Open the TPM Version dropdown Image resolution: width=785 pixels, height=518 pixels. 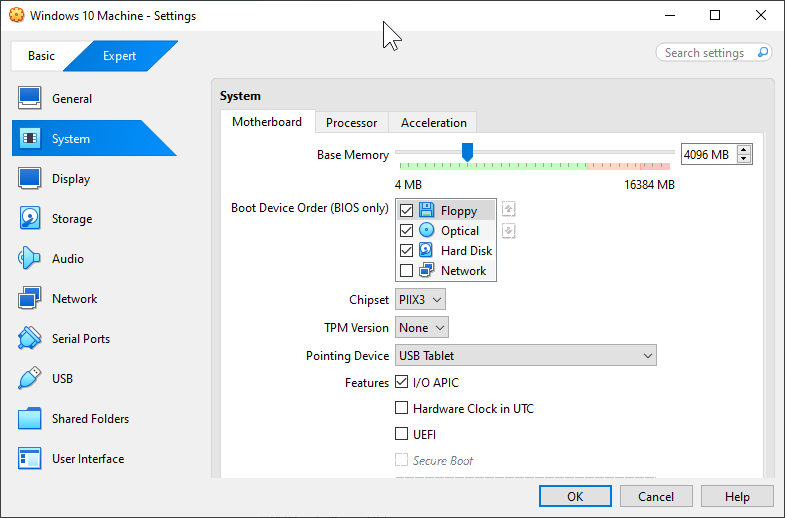pos(422,328)
